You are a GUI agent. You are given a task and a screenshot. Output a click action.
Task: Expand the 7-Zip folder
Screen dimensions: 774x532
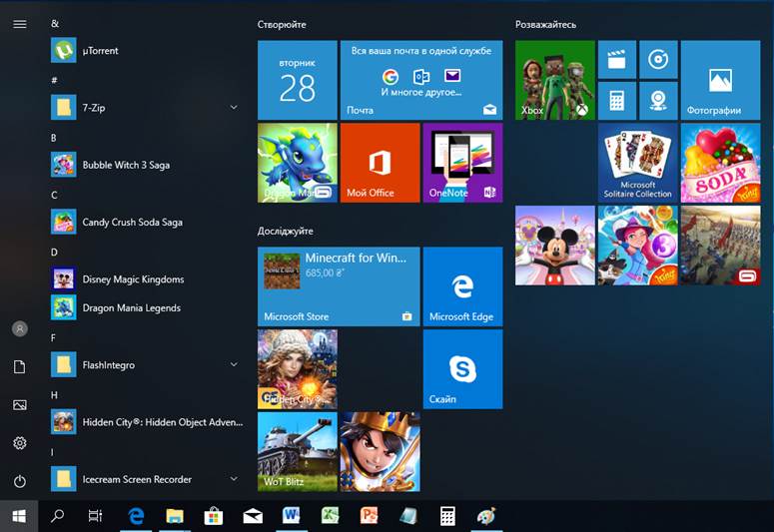click(x=234, y=107)
